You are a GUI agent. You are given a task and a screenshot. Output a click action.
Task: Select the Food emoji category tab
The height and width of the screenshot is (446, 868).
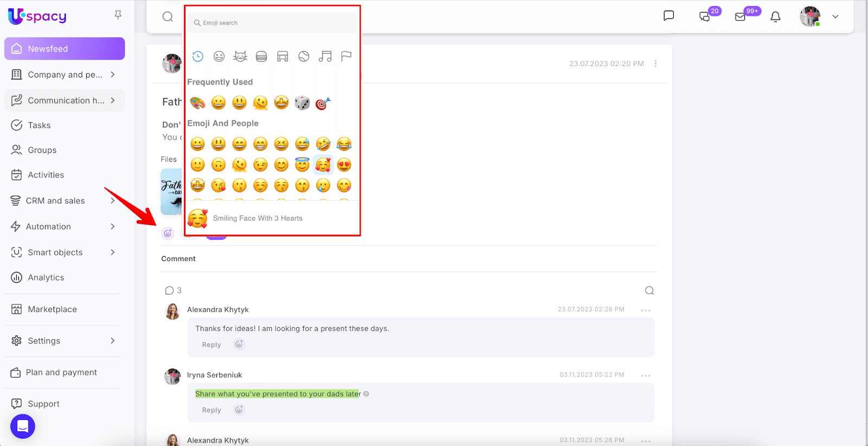pos(261,56)
